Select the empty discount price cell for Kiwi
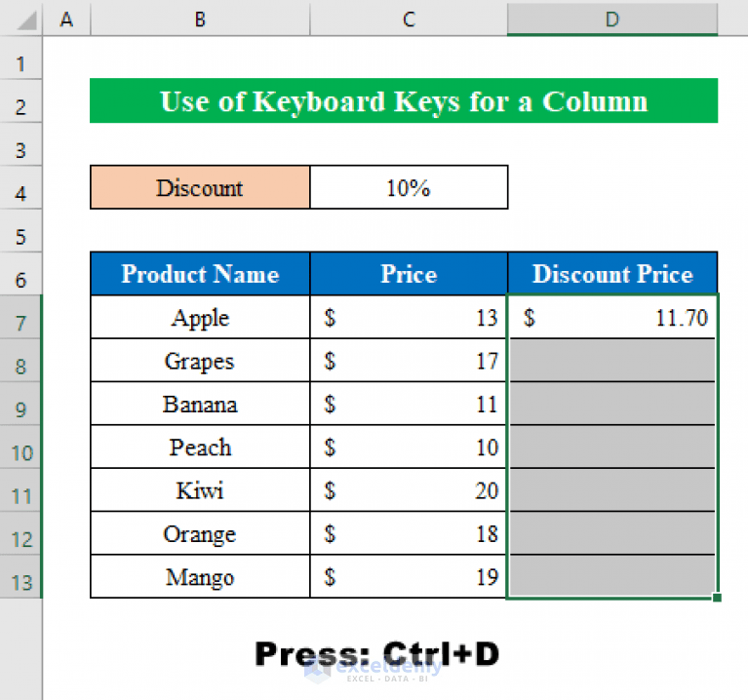Image resolution: width=748 pixels, height=700 pixels. coord(612,490)
